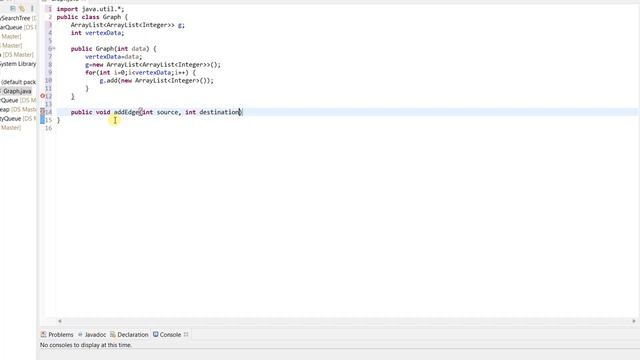The height and width of the screenshot is (360, 640).
Task: Click the Console tab icon
Action: [156, 334]
